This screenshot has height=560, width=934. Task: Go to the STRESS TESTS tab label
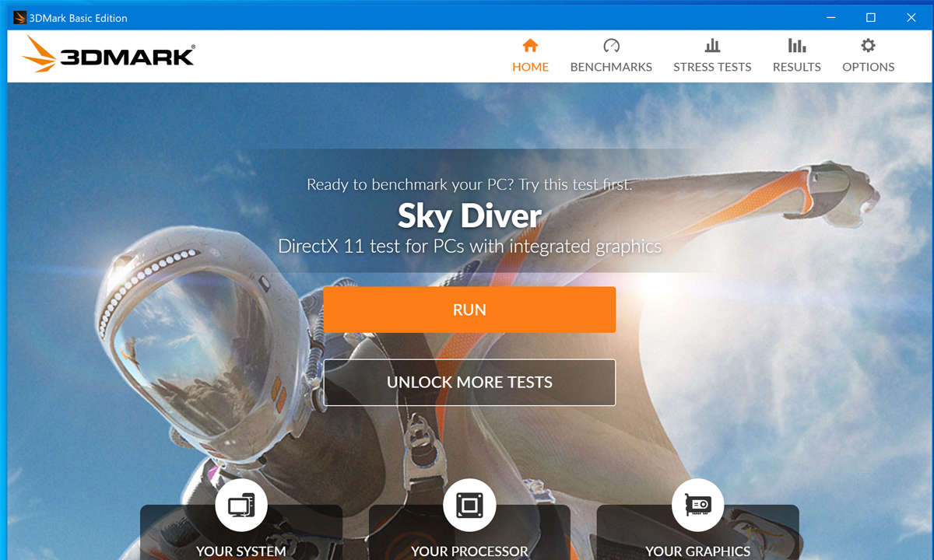click(x=712, y=67)
